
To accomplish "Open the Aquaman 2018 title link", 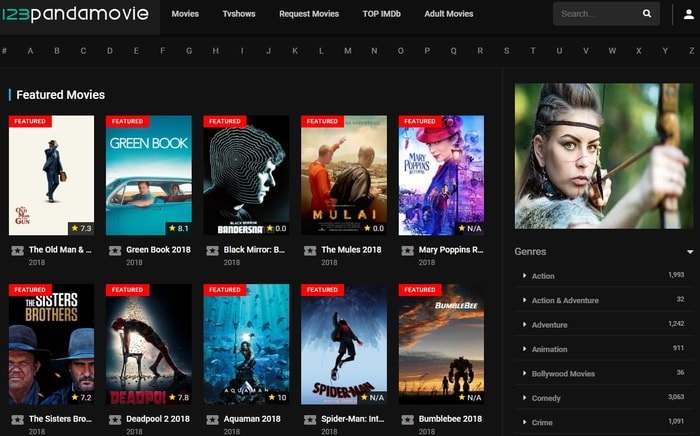I will pos(252,419).
